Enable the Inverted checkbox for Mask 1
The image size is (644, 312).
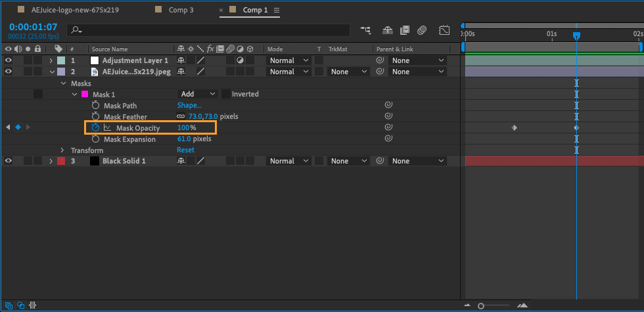[x=226, y=94]
